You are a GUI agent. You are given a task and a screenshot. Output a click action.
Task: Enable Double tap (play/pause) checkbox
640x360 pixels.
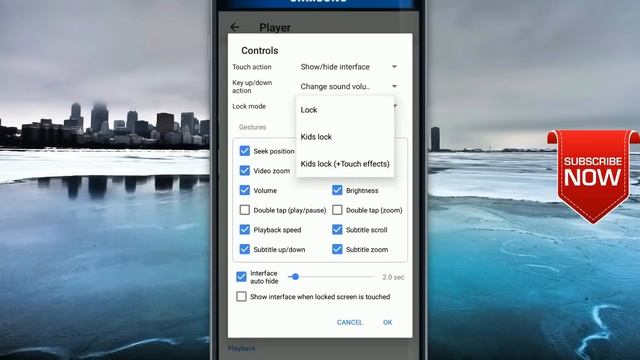coord(244,210)
